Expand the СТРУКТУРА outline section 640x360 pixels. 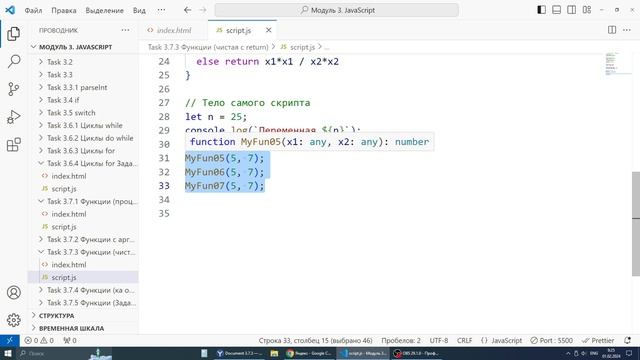coord(83,316)
